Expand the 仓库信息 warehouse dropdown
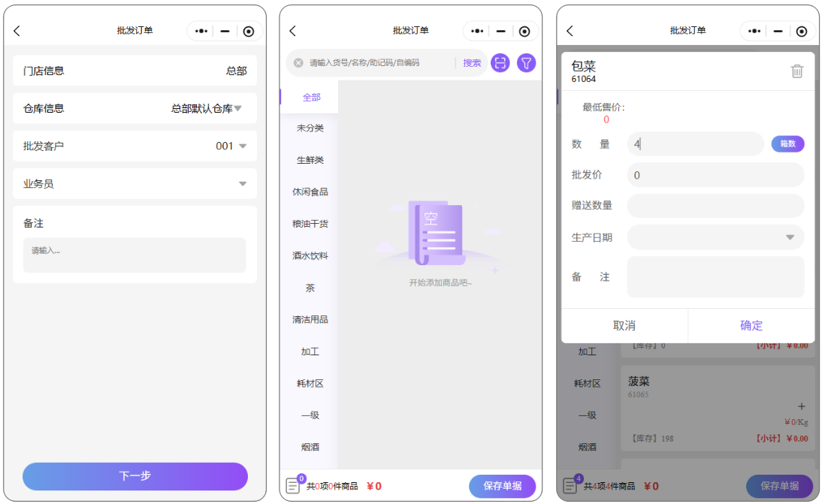 (x=237, y=108)
